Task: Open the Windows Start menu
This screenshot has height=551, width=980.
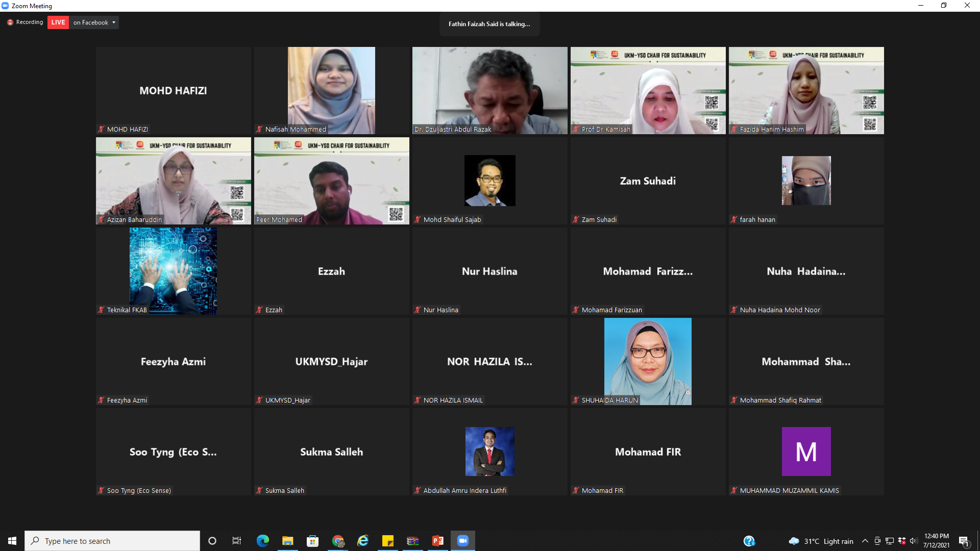Action: coord(12,541)
